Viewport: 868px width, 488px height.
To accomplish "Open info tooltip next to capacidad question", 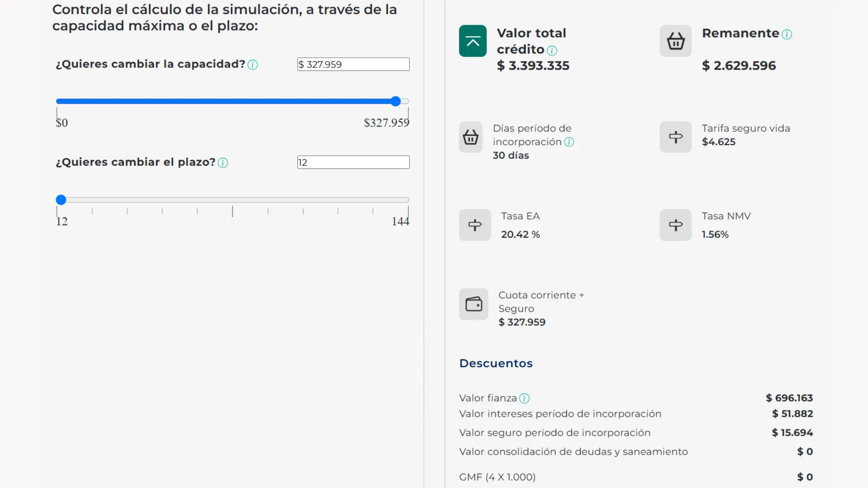I will [253, 65].
